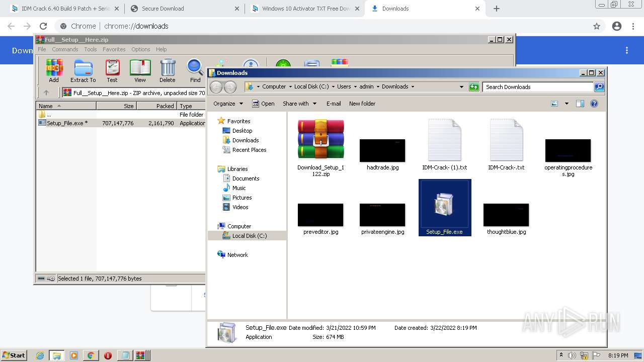Open File menu in WinRAR
The height and width of the screenshot is (362, 644).
[42, 49]
